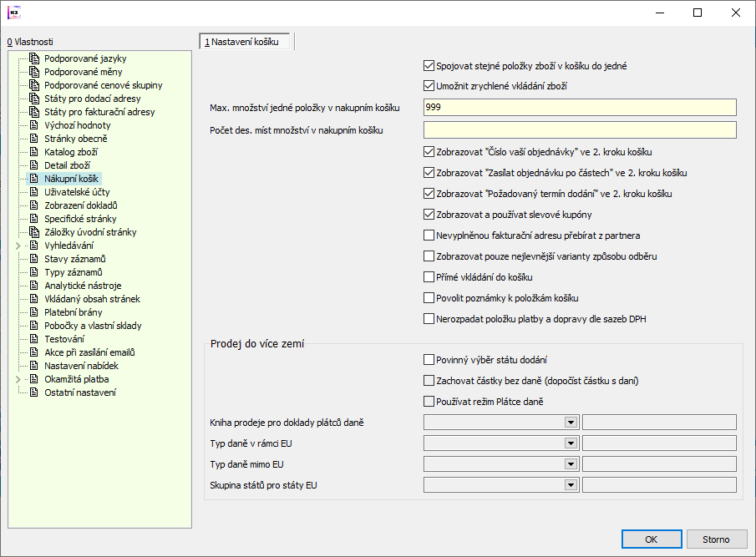The height and width of the screenshot is (557, 756).
Task: Click the page icon beside Vyhledávání
Action: point(33,246)
